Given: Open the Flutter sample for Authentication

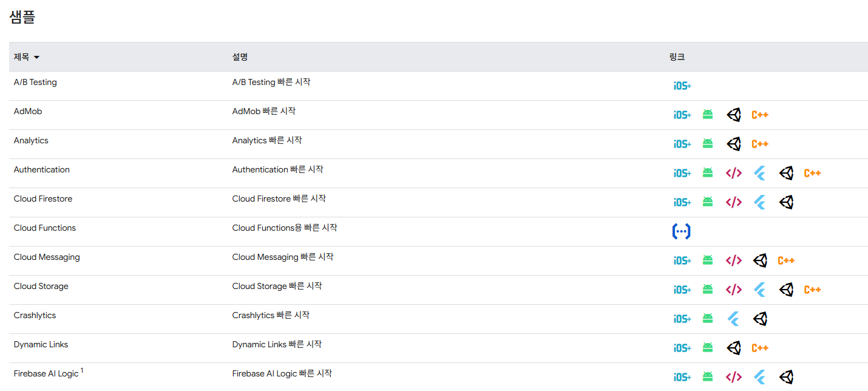Looking at the screenshot, I should click(x=760, y=173).
